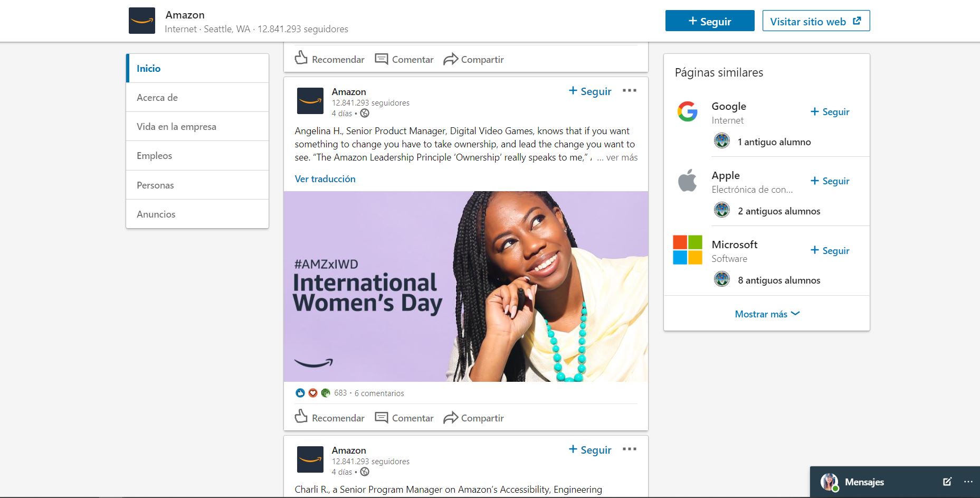Click Visitar sitio web button

815,21
